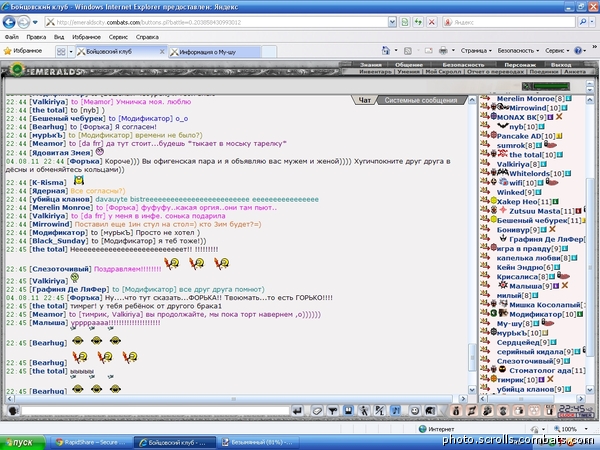Open the Отчет о переводах link
600x450 pixels.
tap(496, 72)
